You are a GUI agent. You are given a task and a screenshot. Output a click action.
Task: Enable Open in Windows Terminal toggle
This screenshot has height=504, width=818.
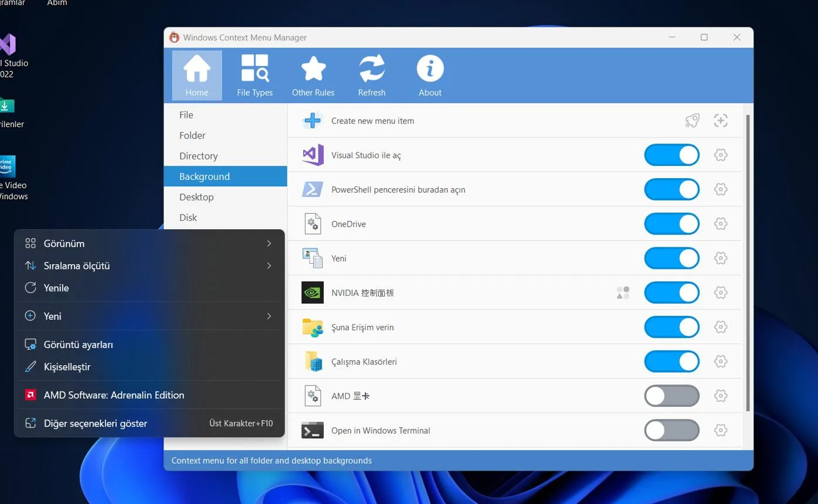672,430
